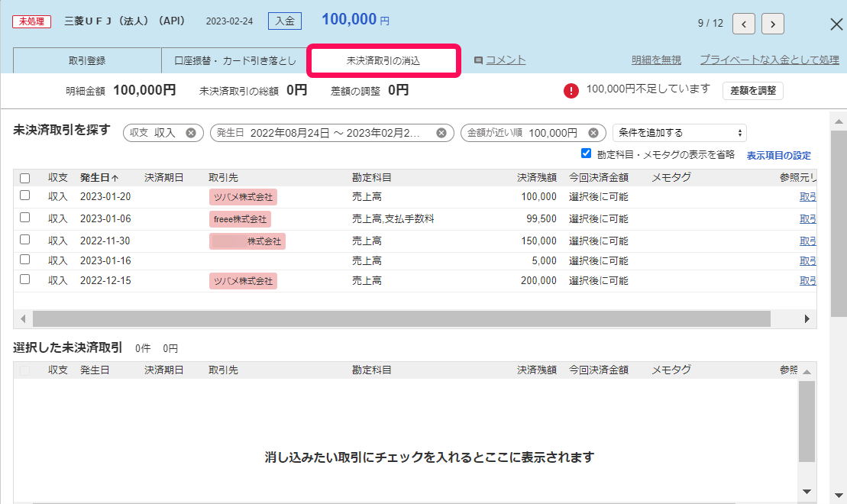Open 取引 link in the 2023-01-06 row

tap(807, 219)
